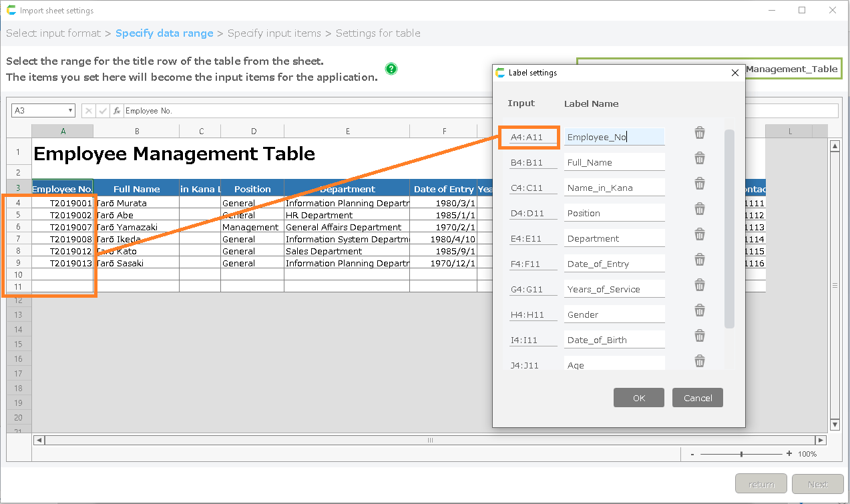Close the Label settings dialog

735,73
